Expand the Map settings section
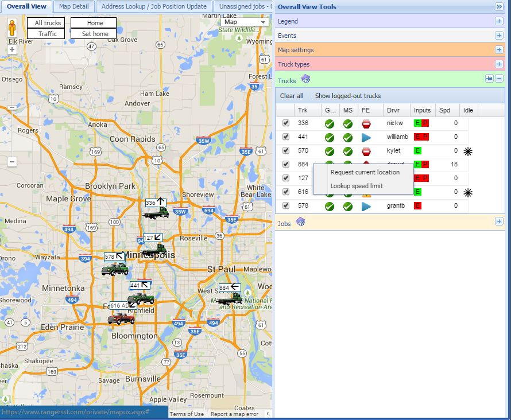Viewport: 511px width, 420px height. pos(499,50)
